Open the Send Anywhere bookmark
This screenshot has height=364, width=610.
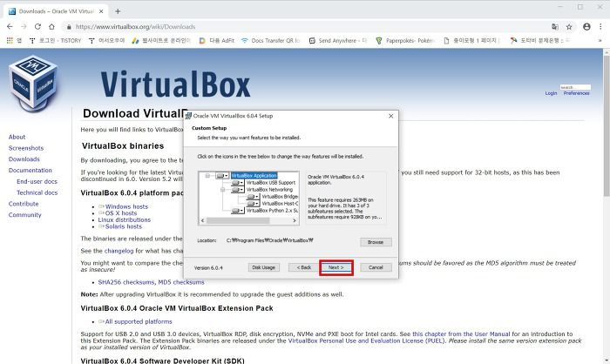338,40
